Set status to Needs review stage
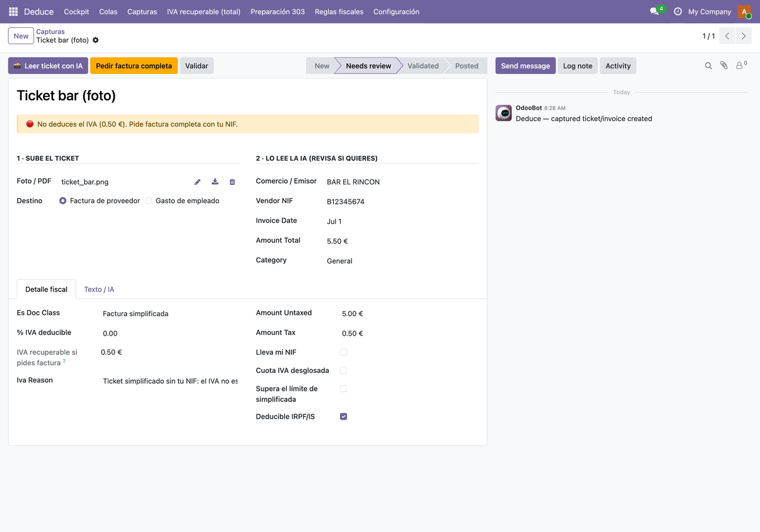The image size is (760, 532). point(369,66)
